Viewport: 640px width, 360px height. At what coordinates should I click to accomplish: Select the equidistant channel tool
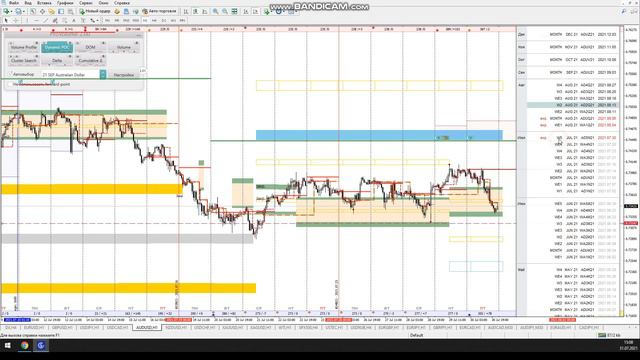coord(55,20)
